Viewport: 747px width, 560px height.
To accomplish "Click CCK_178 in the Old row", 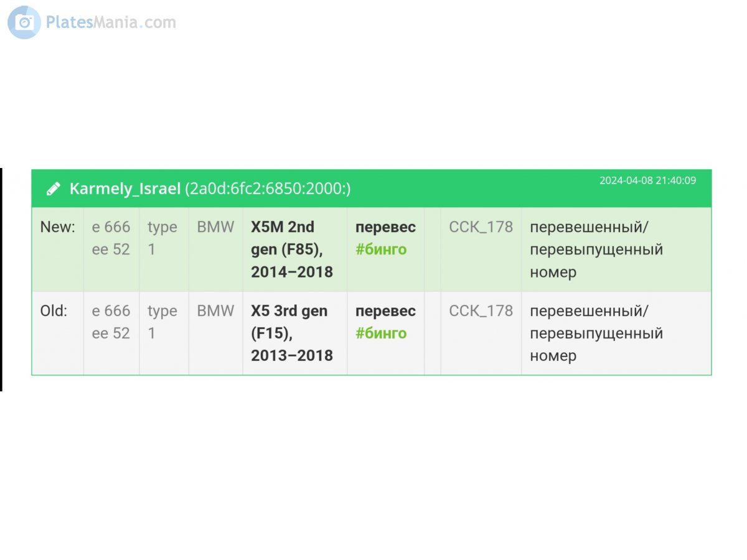I will [x=481, y=311].
